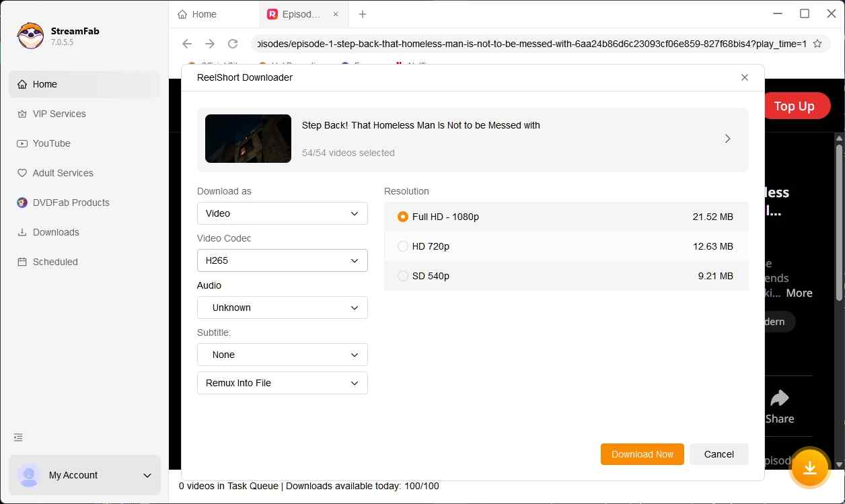Close the Episode browser tab
This screenshot has width=845, height=504.
[336, 14]
